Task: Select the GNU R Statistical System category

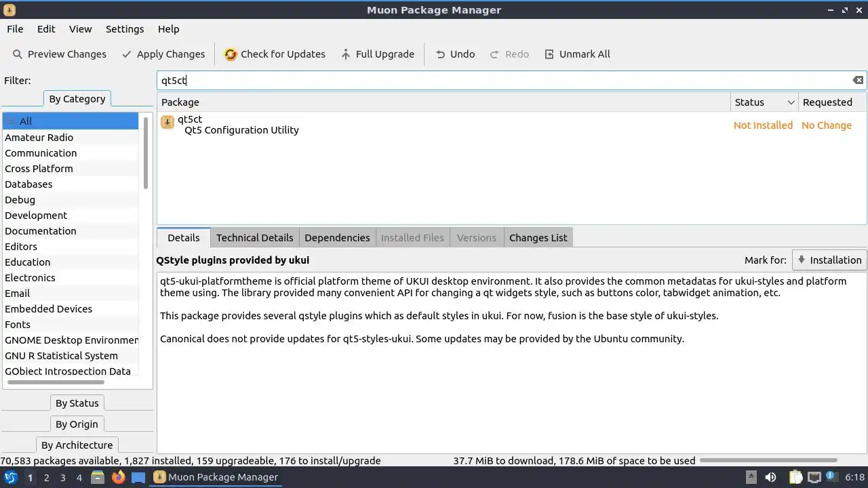Action: click(x=71, y=356)
